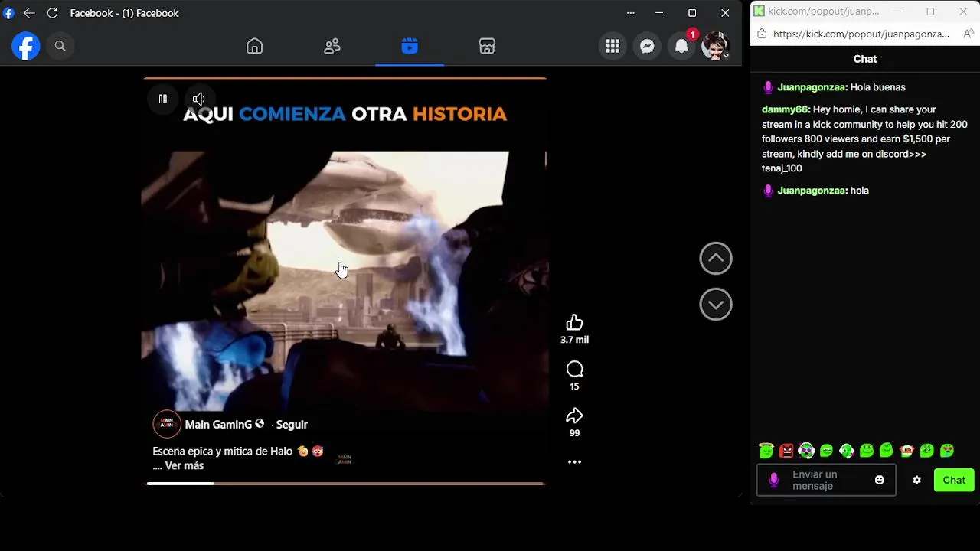This screenshot has height=551, width=980.
Task: Expand the profile account menu
Action: (x=716, y=46)
